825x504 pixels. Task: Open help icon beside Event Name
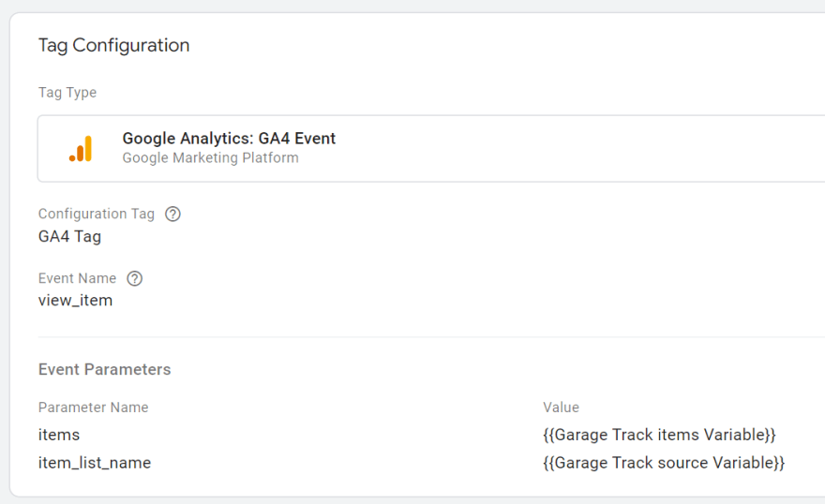135,278
